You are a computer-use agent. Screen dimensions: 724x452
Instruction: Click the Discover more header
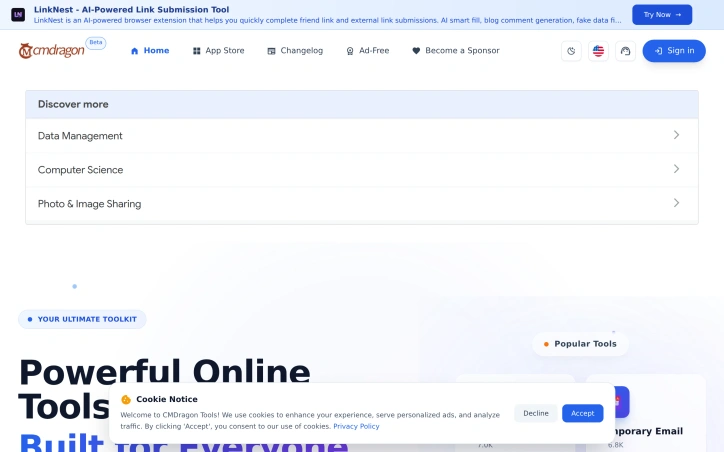362,104
